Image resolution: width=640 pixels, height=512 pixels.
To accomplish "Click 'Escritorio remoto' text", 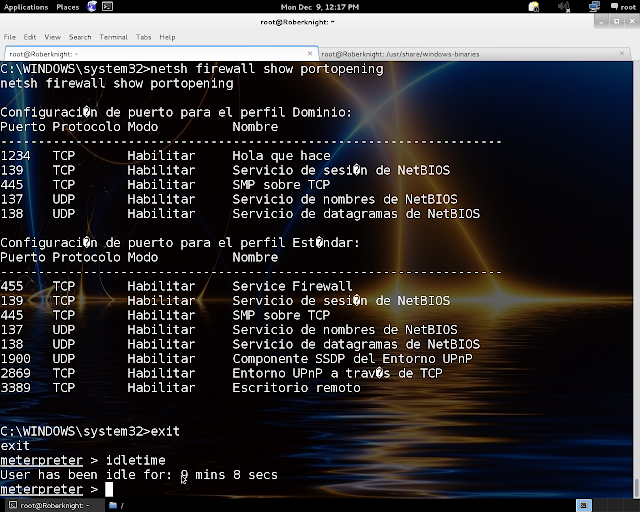I will tap(296, 387).
